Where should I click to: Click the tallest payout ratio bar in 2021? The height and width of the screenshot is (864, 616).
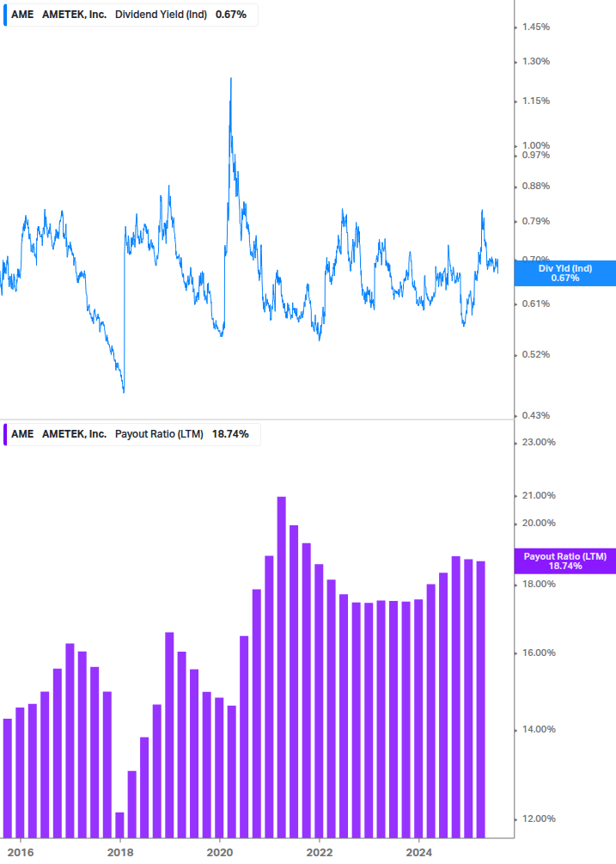(x=281, y=667)
